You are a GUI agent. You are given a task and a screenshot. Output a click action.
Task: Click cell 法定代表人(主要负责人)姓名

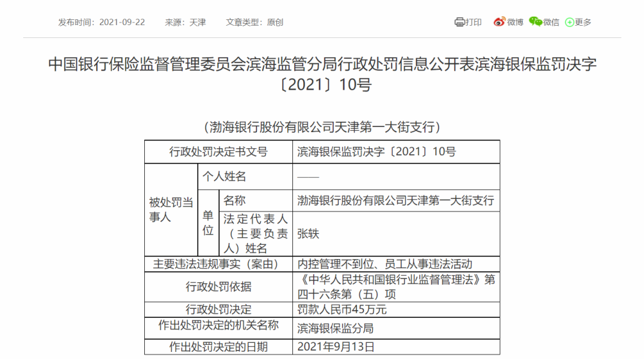(256, 233)
